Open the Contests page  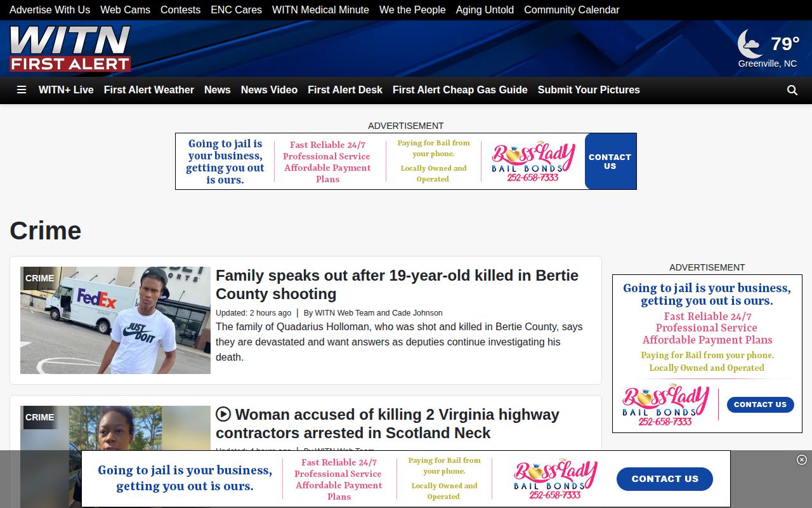pos(180,10)
